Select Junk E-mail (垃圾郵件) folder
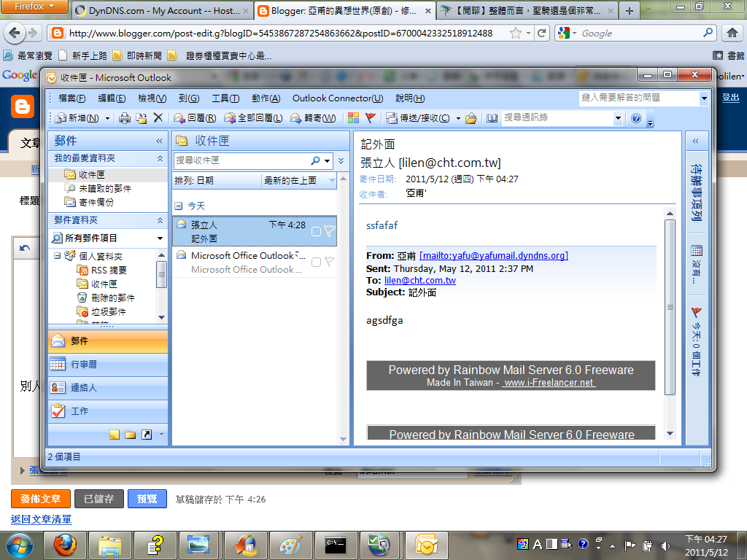 (101, 312)
